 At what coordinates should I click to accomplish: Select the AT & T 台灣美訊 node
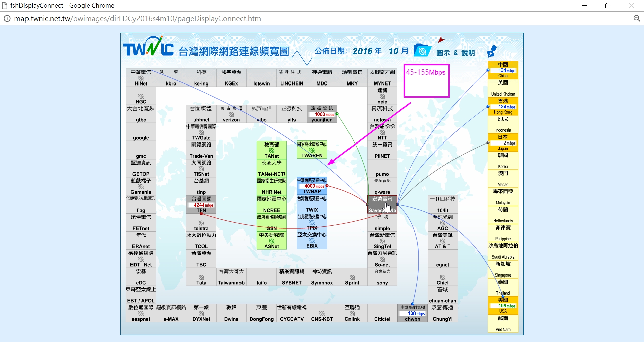tap(443, 241)
